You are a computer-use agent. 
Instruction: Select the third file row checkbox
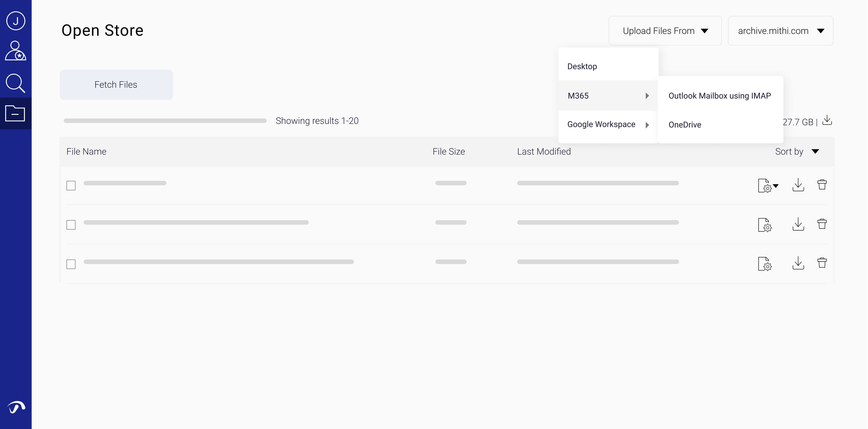tap(71, 264)
